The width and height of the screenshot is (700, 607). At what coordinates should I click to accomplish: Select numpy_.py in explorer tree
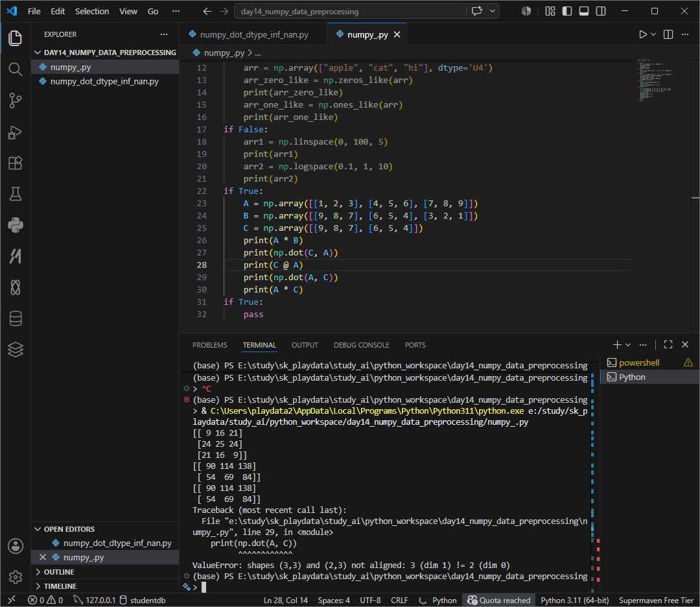pyautogui.click(x=106, y=67)
